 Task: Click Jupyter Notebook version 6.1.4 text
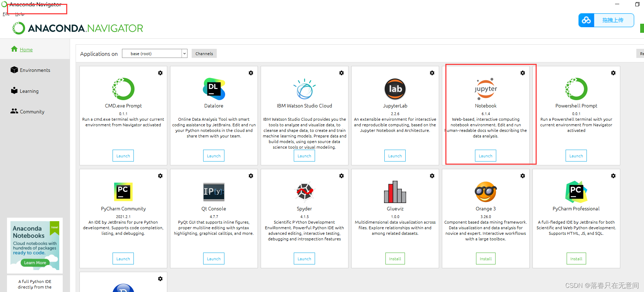486,114
